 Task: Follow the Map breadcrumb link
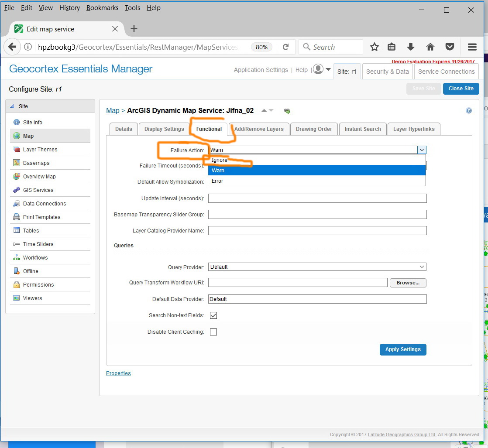coord(113,110)
